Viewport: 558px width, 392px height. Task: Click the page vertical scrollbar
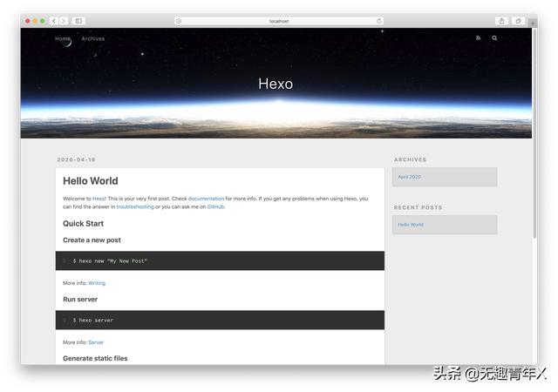[534, 133]
